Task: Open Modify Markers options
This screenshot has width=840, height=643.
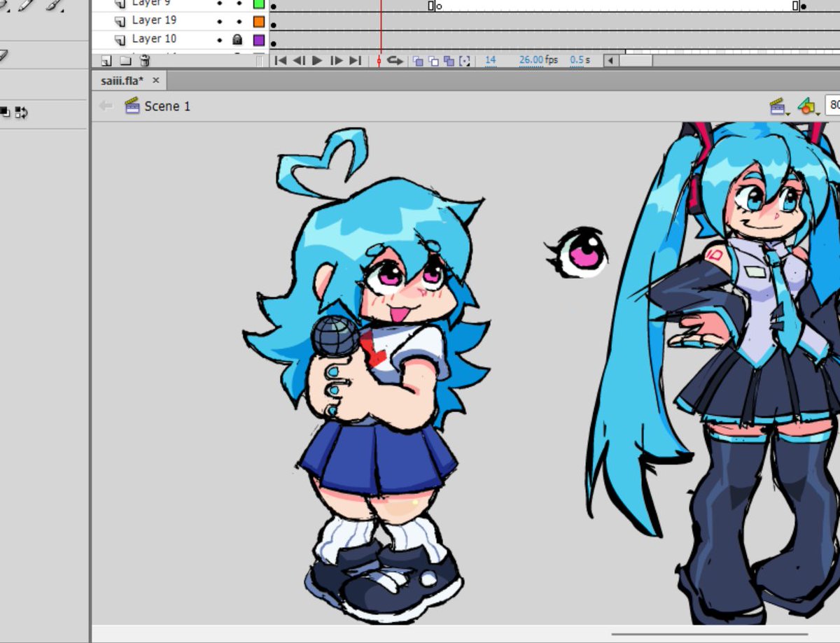Action: coord(465,61)
